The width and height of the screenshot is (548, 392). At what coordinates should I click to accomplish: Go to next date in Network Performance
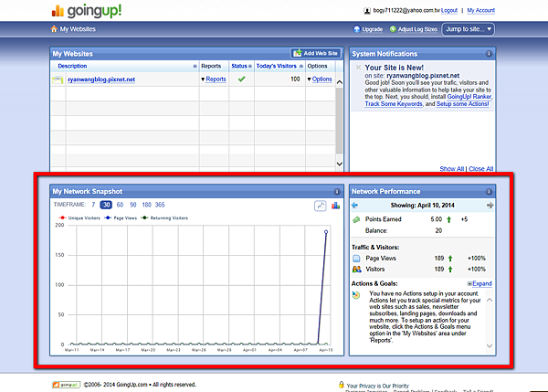click(490, 206)
